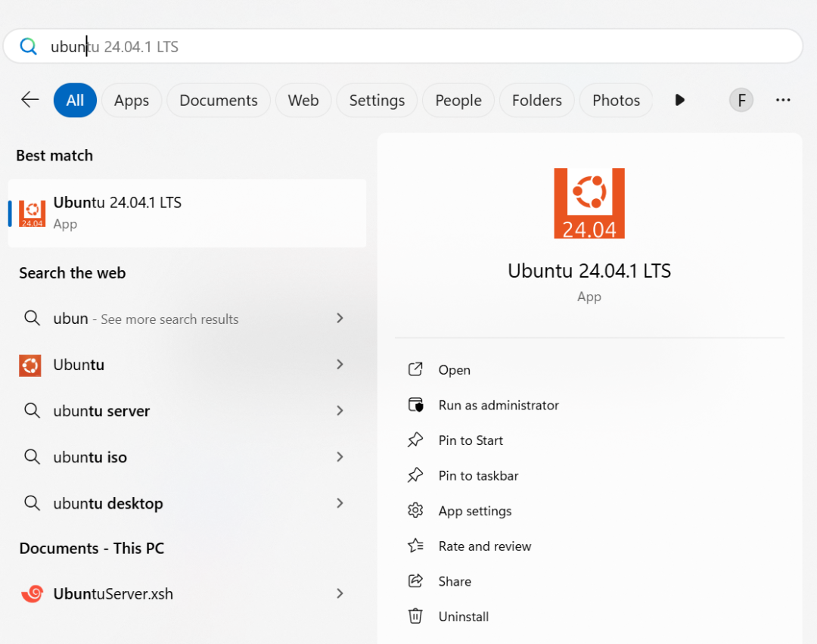Viewport: 817px width, 644px height.
Task: Switch to the Folders filter tab
Action: (x=536, y=100)
